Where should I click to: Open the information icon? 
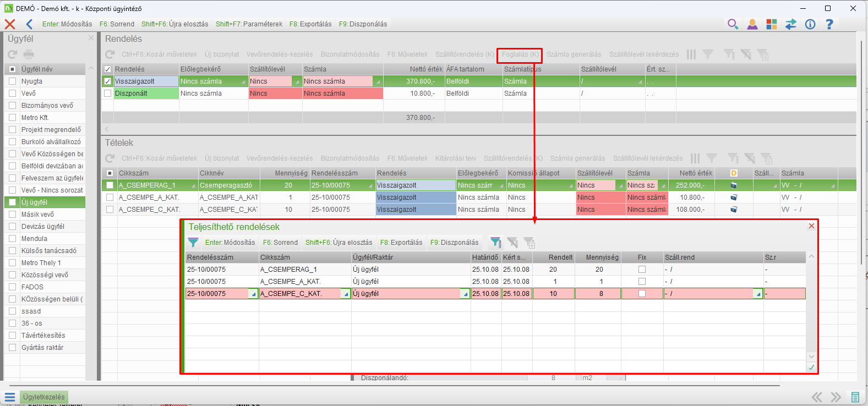click(810, 24)
